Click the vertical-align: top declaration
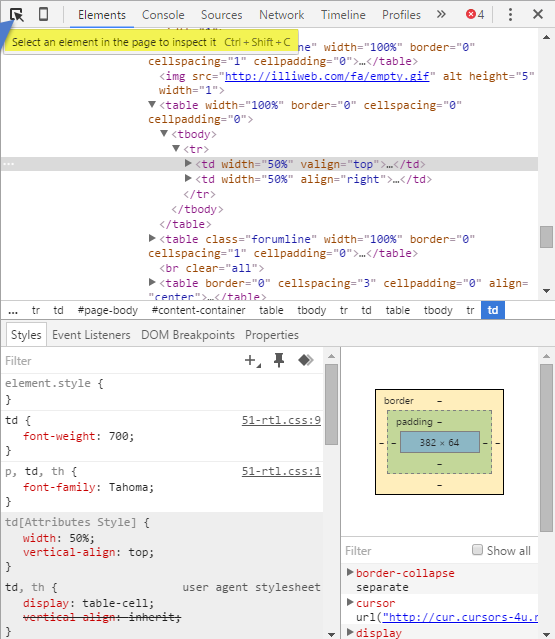 pos(88,552)
